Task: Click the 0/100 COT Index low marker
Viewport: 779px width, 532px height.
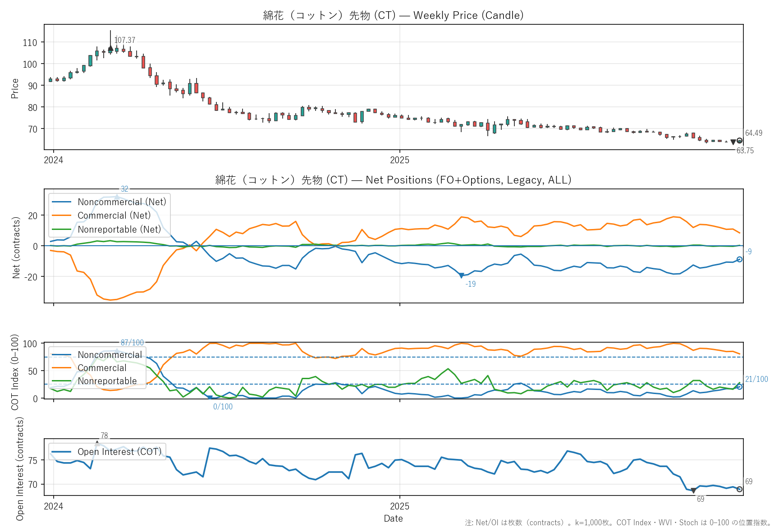Action: [210, 398]
